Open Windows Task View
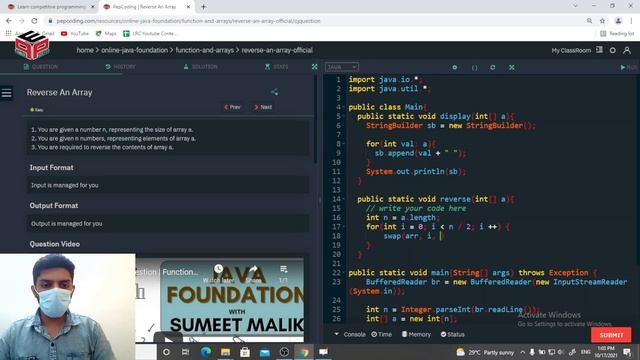This screenshot has height=360, width=640. point(185,351)
